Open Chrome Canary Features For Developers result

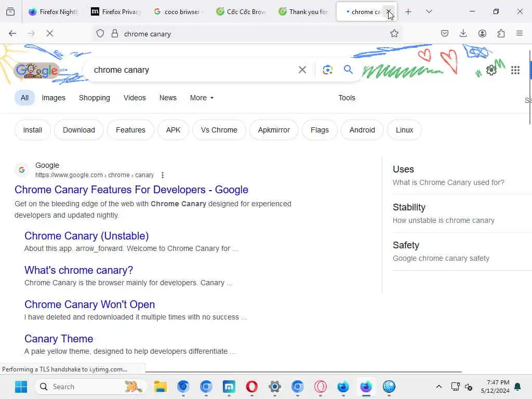[131, 190]
